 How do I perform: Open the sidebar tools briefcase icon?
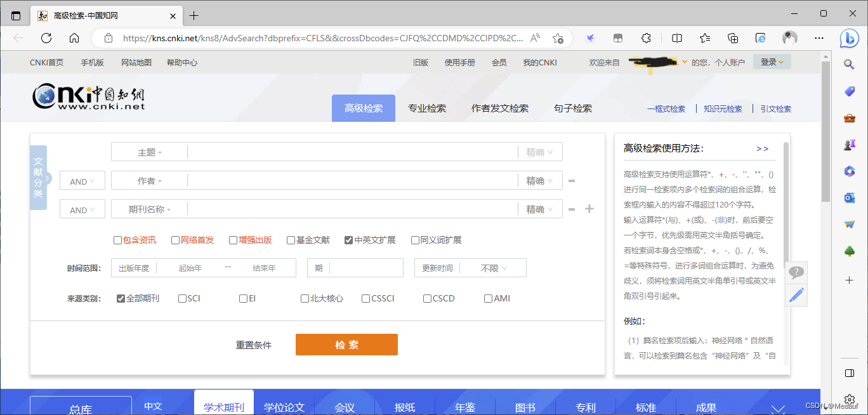click(x=849, y=118)
